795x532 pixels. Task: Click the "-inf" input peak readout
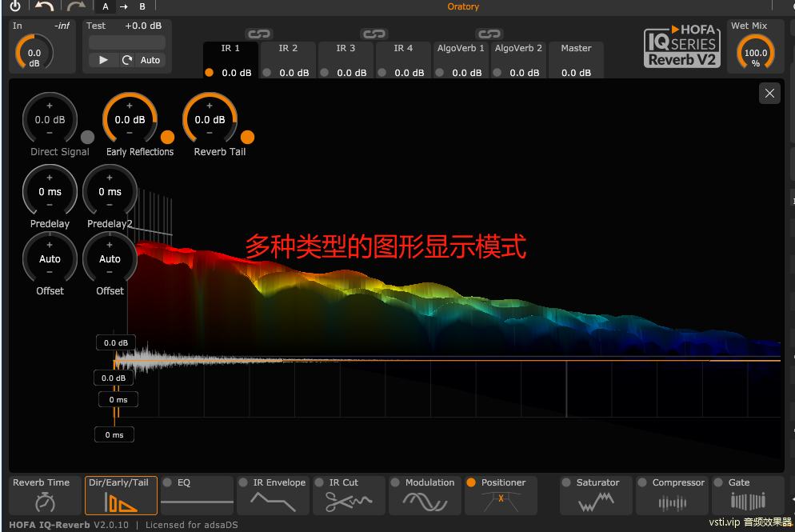coord(62,26)
